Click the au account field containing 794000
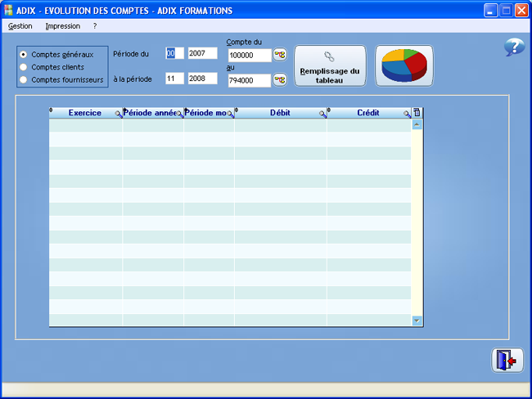 click(x=250, y=80)
